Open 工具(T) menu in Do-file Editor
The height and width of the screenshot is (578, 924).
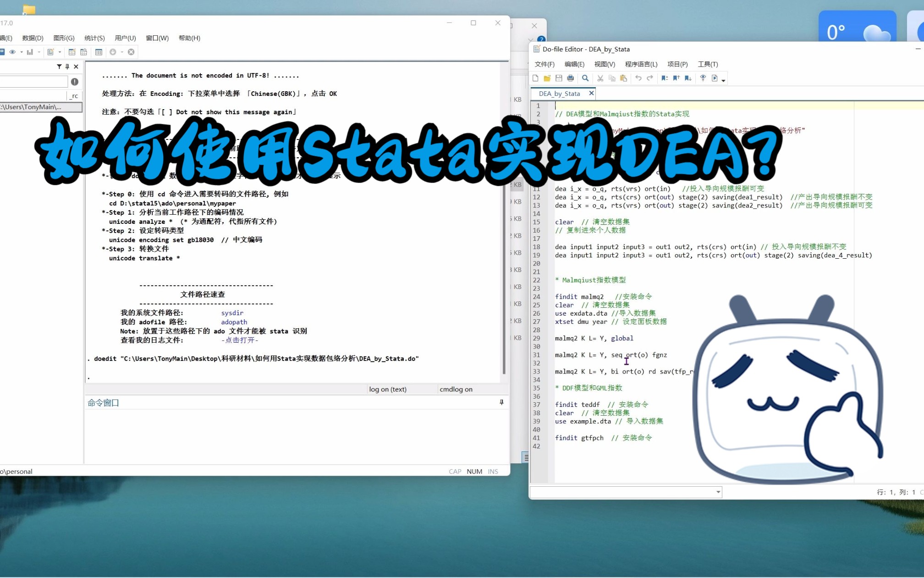pyautogui.click(x=708, y=64)
